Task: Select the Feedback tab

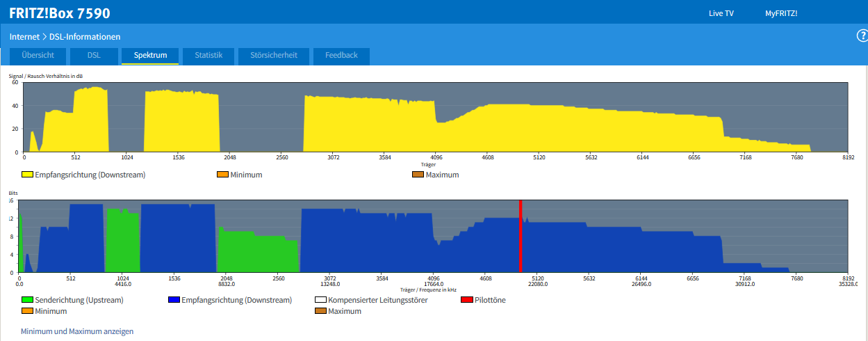Action: pyautogui.click(x=341, y=56)
